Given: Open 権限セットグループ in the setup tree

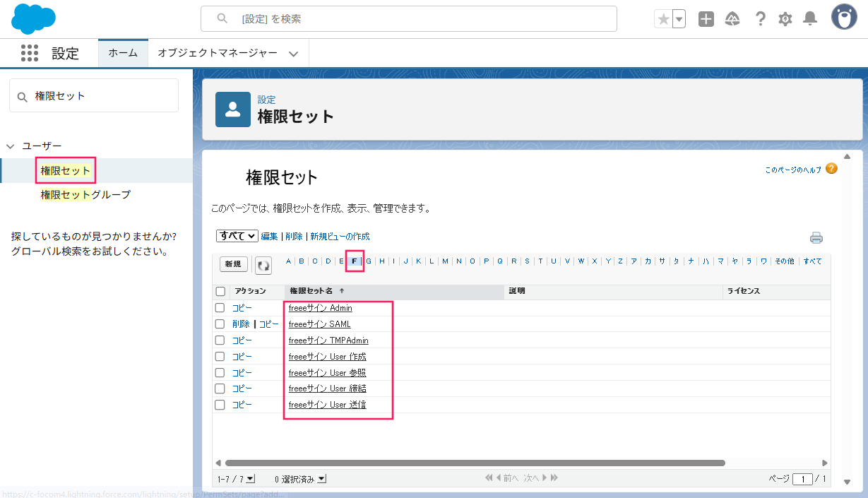Looking at the screenshot, I should [85, 195].
